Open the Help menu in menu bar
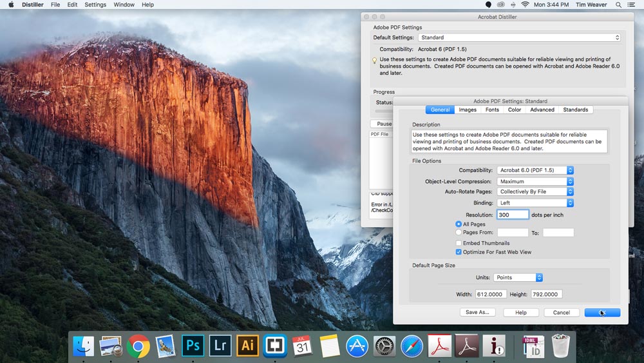This screenshot has height=363, width=644. coord(148,5)
